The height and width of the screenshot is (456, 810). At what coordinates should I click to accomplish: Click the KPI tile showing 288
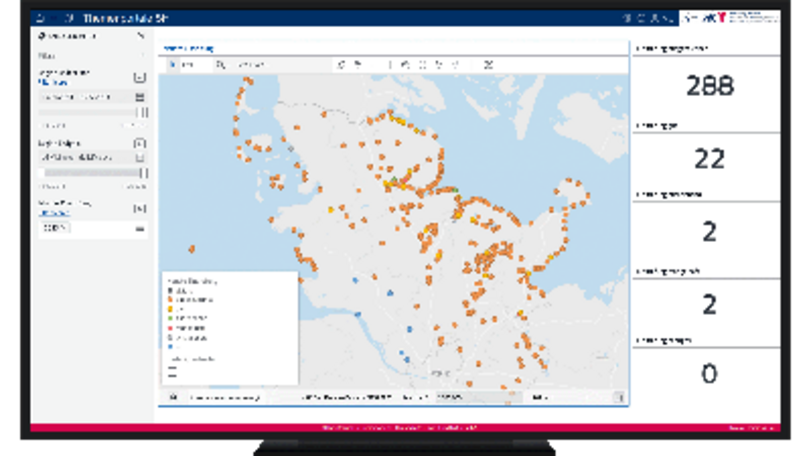tap(708, 86)
